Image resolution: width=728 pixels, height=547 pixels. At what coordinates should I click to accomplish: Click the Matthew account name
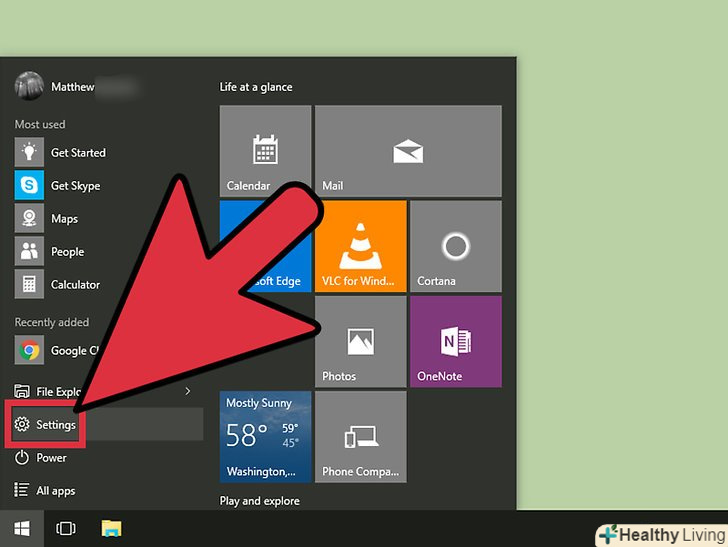(73, 87)
